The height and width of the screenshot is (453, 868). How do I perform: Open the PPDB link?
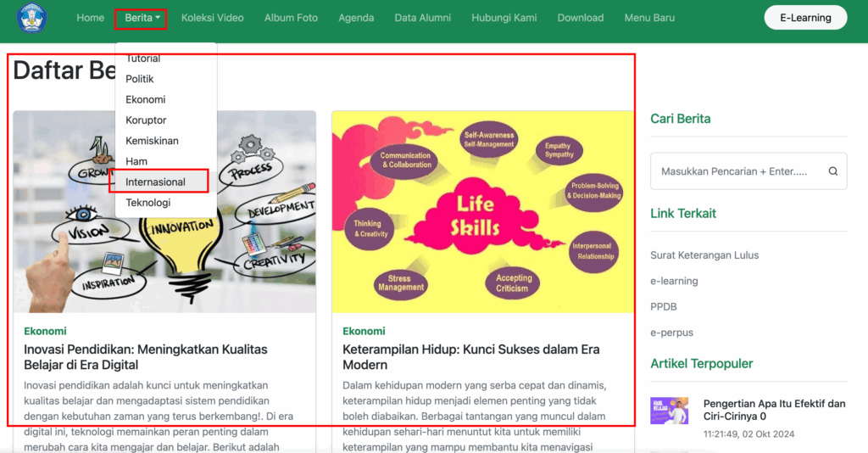663,307
